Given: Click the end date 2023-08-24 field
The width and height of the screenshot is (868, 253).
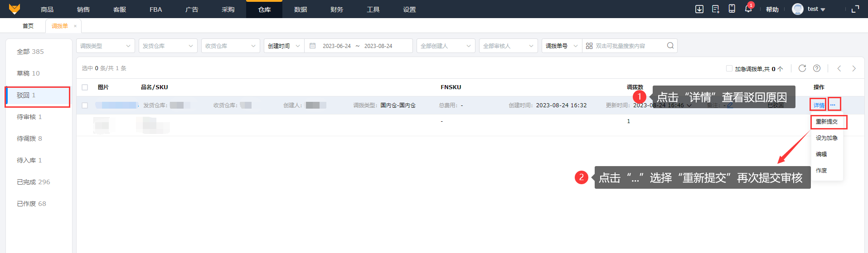Looking at the screenshot, I should click(378, 46).
